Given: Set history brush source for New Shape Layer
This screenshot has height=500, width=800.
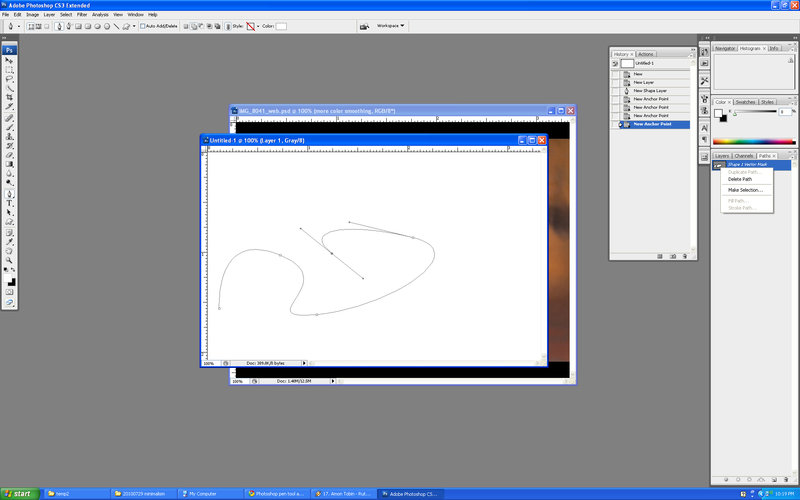Looking at the screenshot, I should pyautogui.click(x=615, y=91).
